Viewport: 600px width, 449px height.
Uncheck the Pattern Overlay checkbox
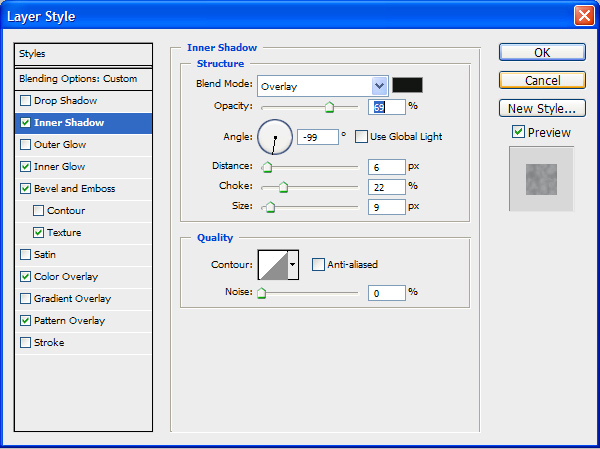[25, 321]
